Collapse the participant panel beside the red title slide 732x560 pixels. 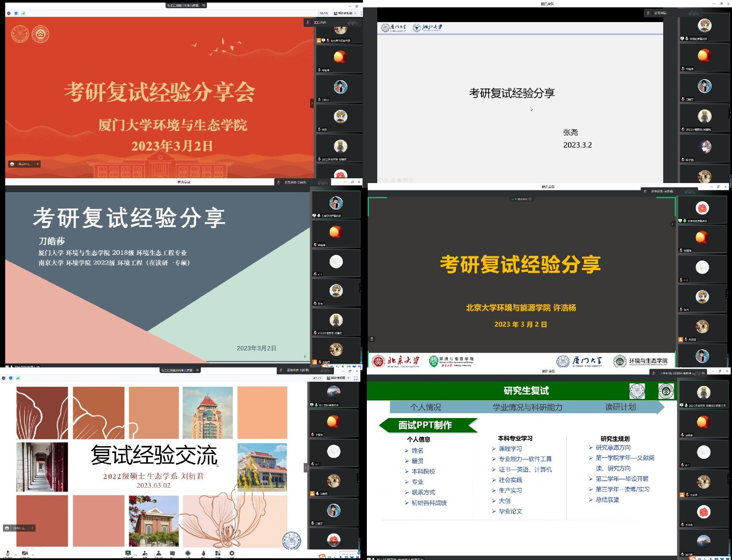(312, 103)
